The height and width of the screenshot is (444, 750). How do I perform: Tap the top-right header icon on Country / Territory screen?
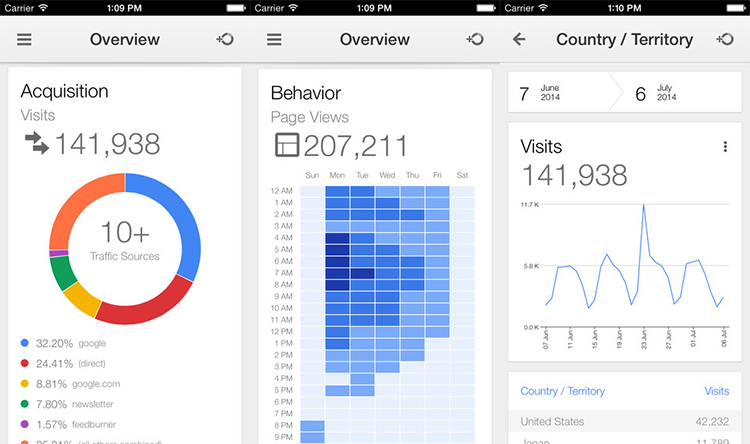point(725,40)
